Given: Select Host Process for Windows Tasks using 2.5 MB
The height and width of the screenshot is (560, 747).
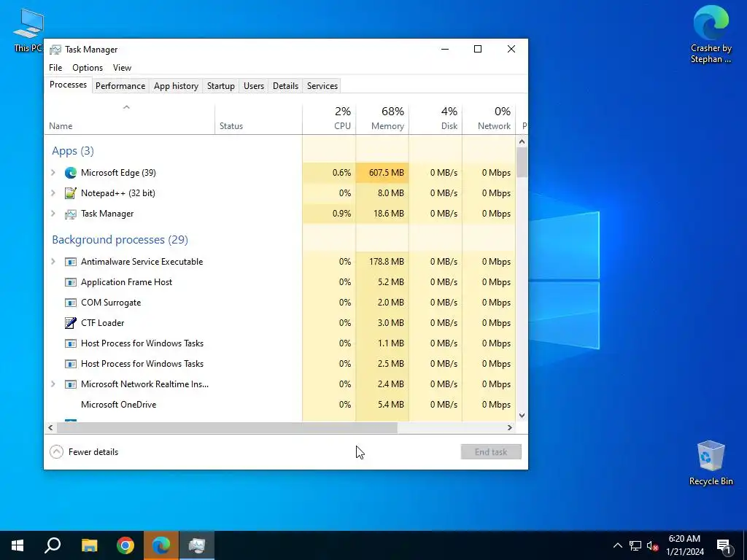Looking at the screenshot, I should click(280, 364).
